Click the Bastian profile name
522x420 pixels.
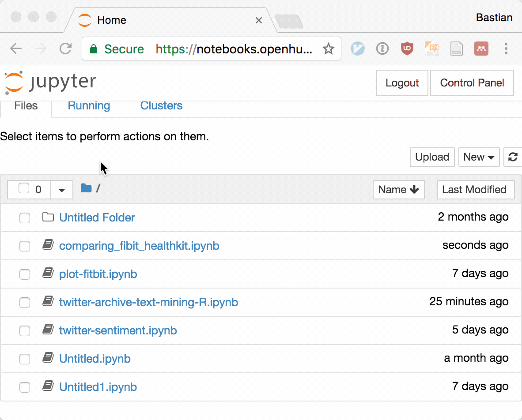click(x=494, y=17)
